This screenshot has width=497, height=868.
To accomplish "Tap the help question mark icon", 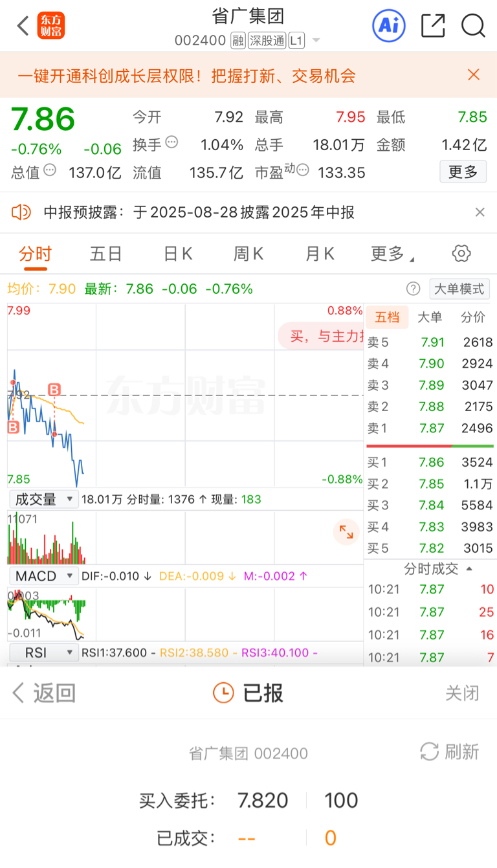I will [x=413, y=289].
